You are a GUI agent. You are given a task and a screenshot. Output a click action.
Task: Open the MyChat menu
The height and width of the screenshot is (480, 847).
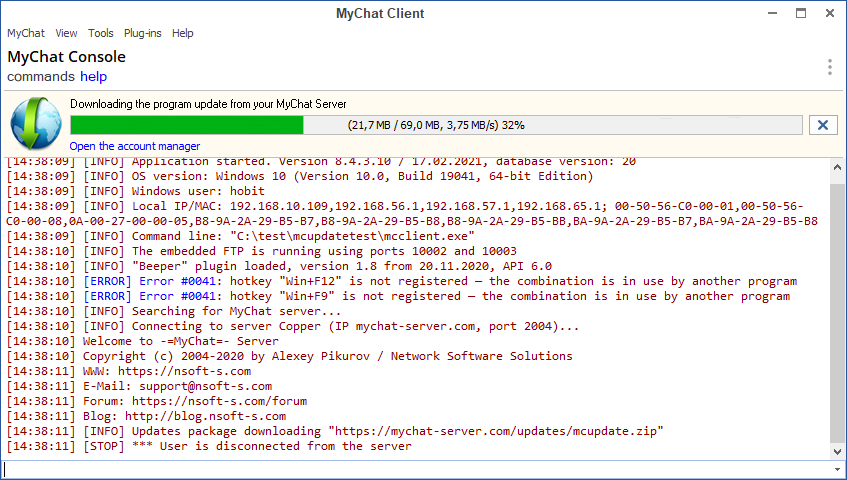tap(26, 33)
